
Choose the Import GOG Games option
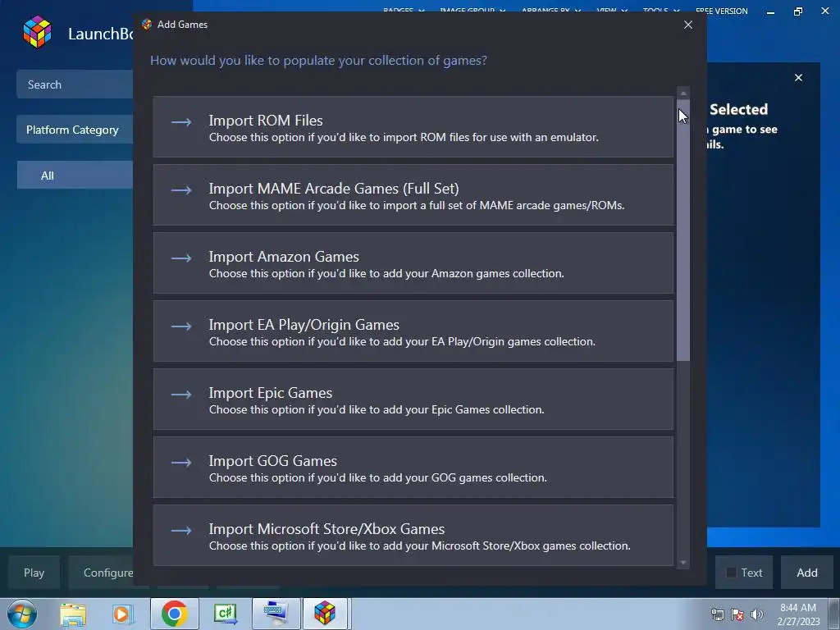413,467
